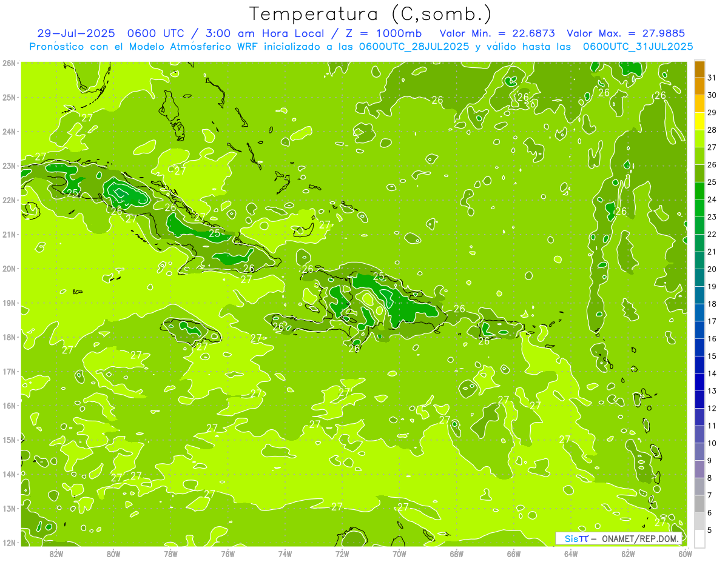Screen dimensions: 728x562
Task: Click the amber swatch between 29 and 30
Action: click(x=699, y=104)
